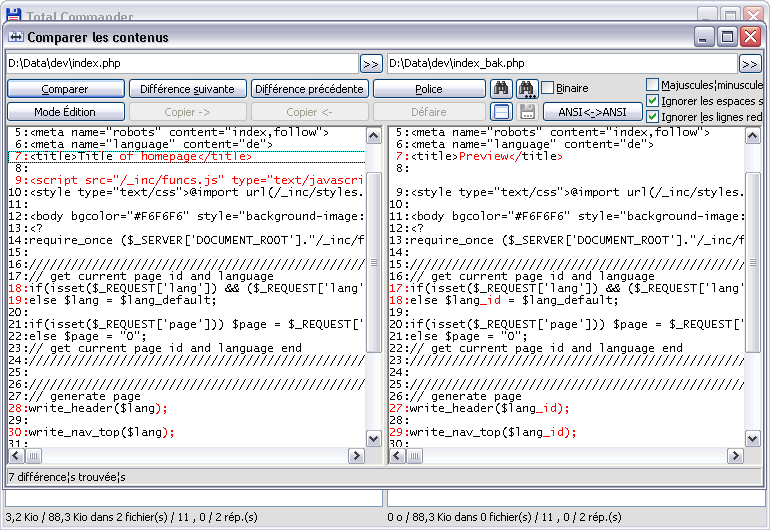Uncheck Ignorer les espaces checkbox
Viewport: 770px width, 530px height.
coord(652,101)
